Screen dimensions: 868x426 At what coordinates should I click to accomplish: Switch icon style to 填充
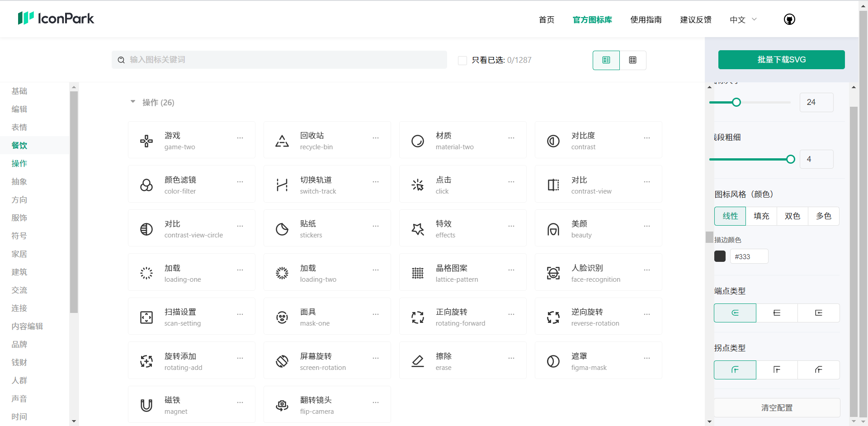point(761,216)
